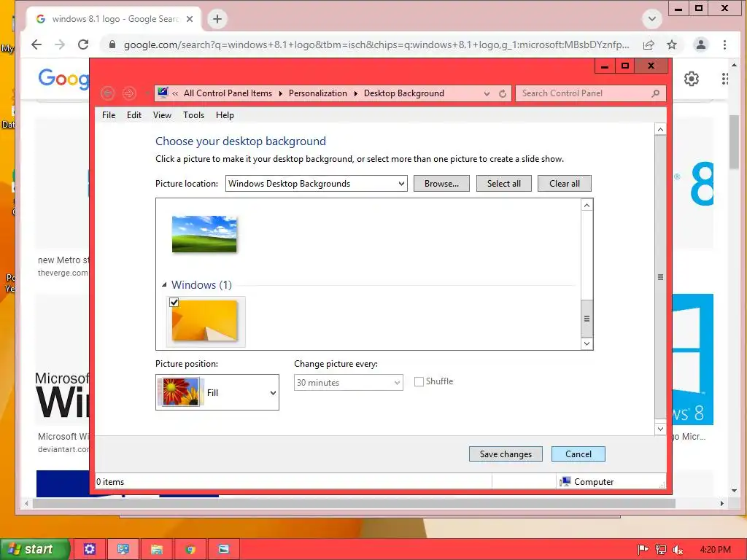Click the Control Panel window scroll-down arrow
The image size is (747, 560).
[659, 429]
